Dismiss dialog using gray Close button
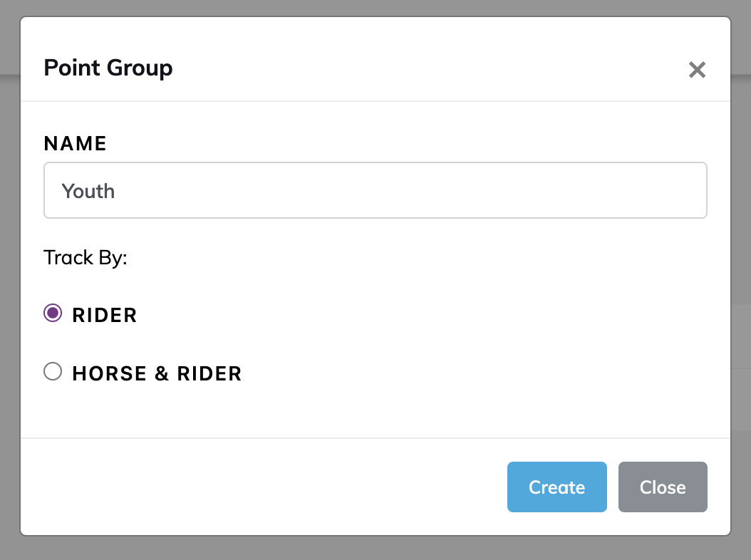The height and width of the screenshot is (560, 751). [x=662, y=487]
